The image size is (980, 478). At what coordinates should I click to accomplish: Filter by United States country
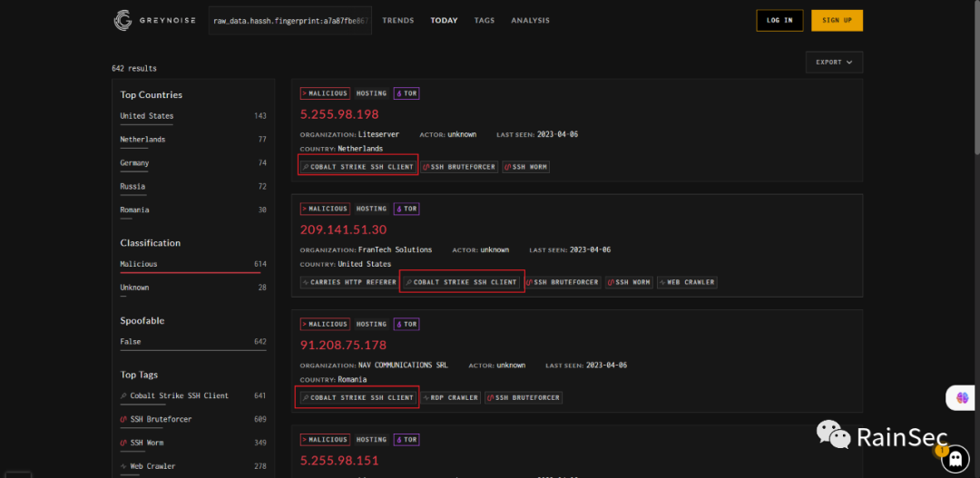[193, 116]
